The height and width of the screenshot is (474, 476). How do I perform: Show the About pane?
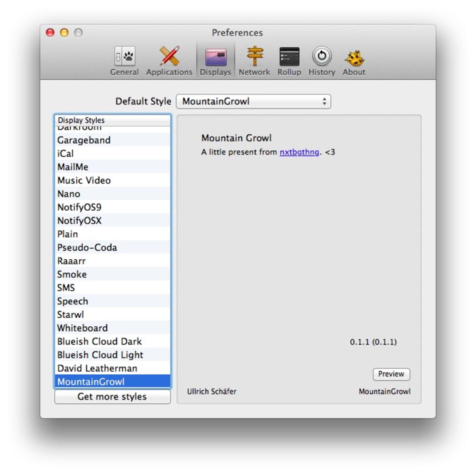353,60
